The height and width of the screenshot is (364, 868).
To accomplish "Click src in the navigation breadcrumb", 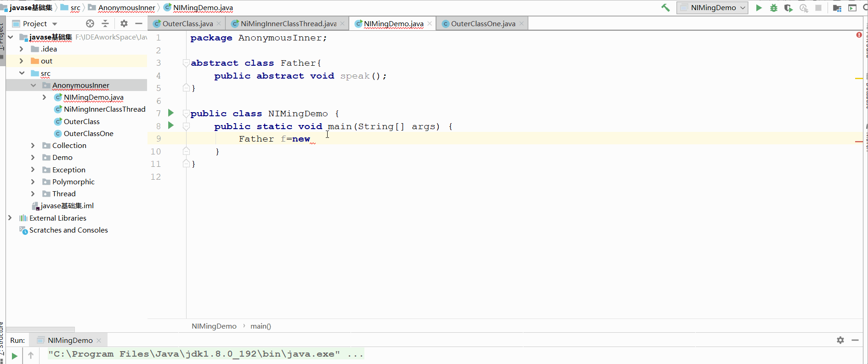I will [75, 8].
